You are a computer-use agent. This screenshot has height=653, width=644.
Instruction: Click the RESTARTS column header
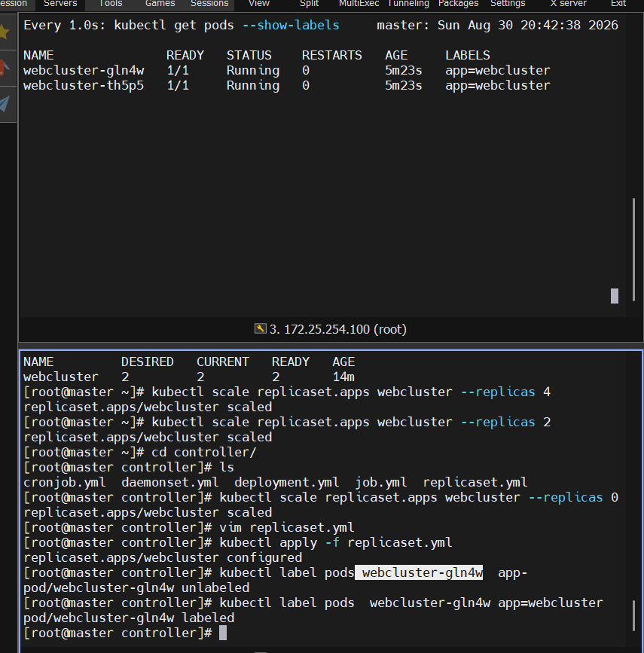[331, 56]
